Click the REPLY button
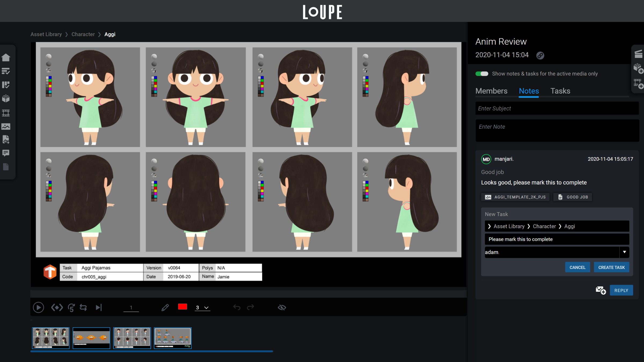The image size is (644, 362). tap(621, 290)
